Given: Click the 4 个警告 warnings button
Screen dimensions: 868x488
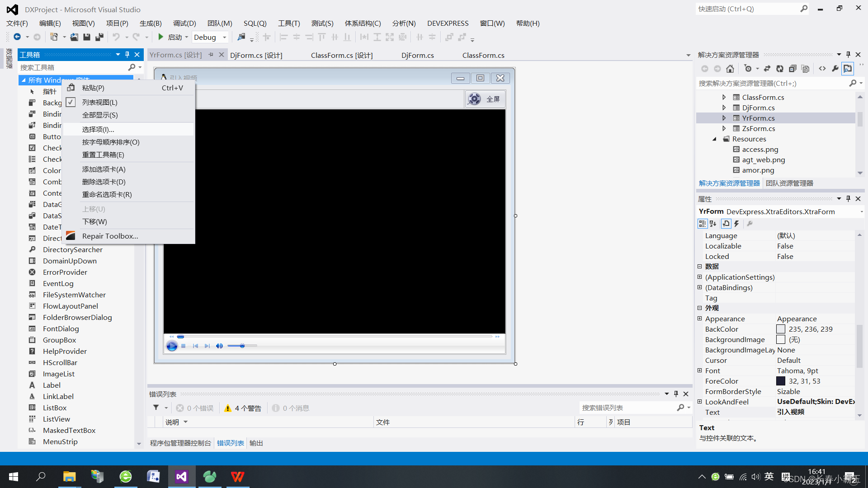Looking at the screenshot, I should (242, 408).
